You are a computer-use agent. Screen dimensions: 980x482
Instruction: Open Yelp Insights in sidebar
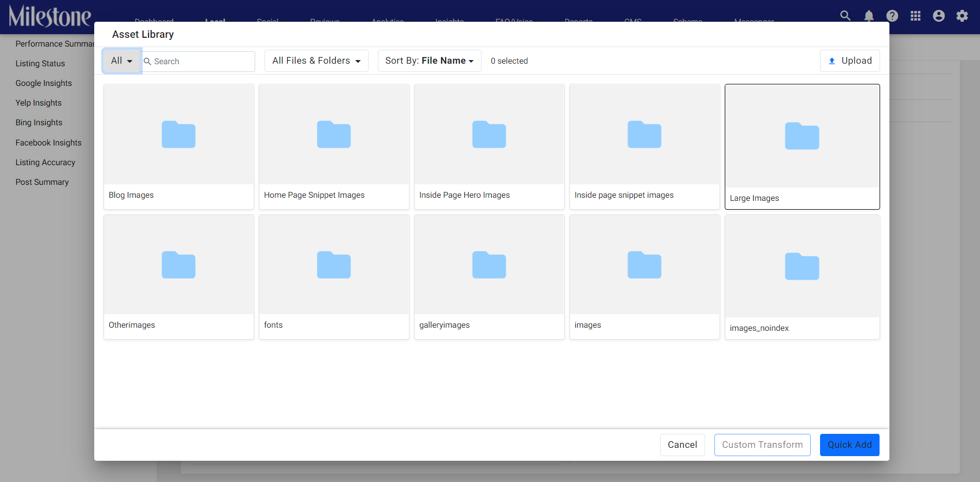(38, 103)
